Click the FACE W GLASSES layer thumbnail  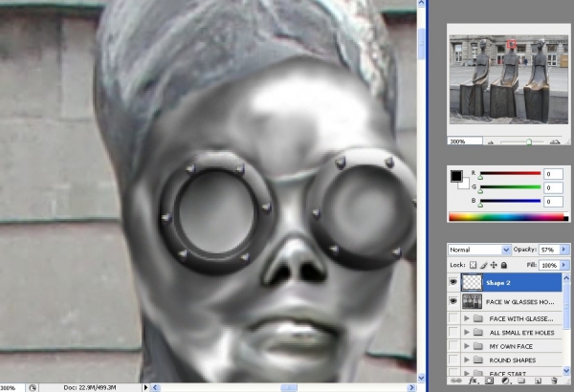click(x=472, y=301)
